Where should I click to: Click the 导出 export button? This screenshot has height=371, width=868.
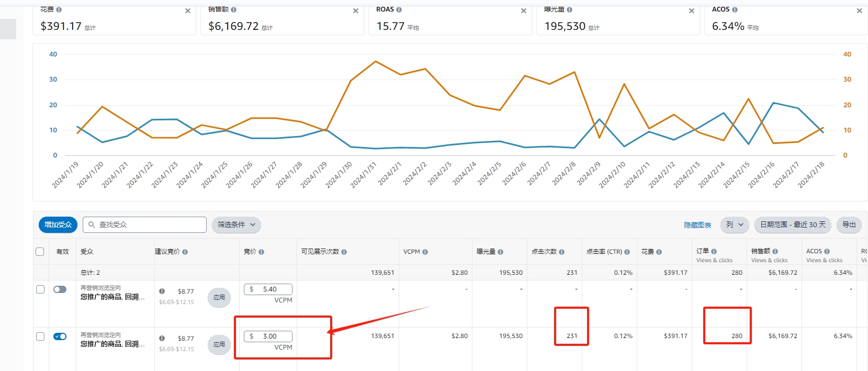pyautogui.click(x=849, y=224)
